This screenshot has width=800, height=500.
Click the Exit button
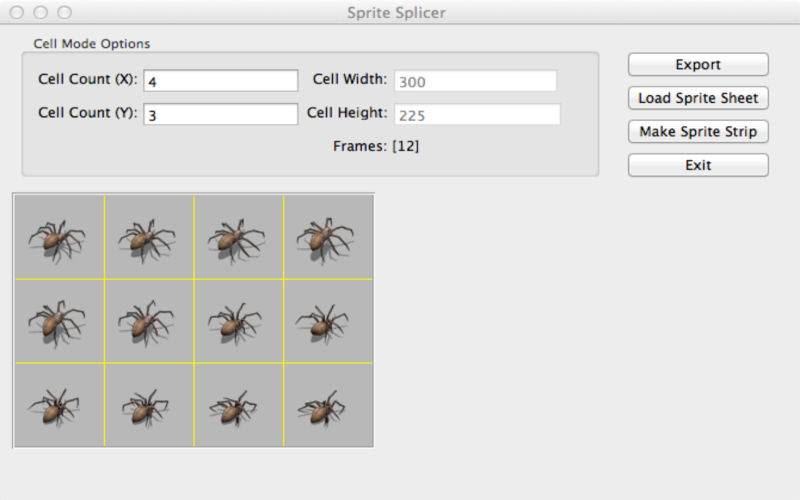pyautogui.click(x=698, y=165)
